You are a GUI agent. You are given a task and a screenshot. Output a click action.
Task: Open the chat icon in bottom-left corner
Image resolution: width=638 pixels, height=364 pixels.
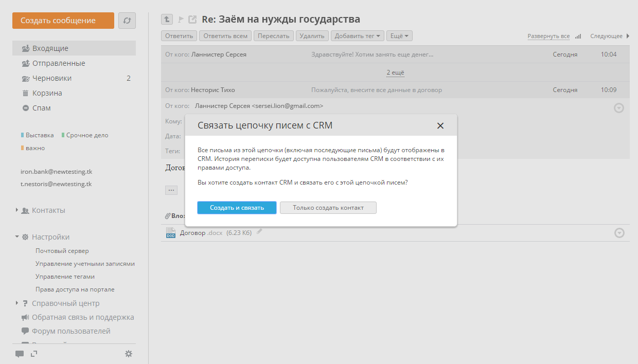click(x=20, y=354)
